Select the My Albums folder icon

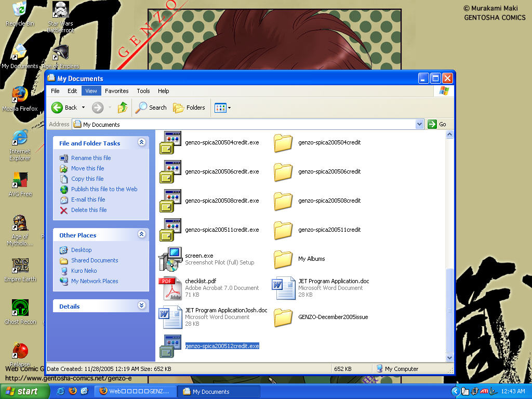point(283,259)
